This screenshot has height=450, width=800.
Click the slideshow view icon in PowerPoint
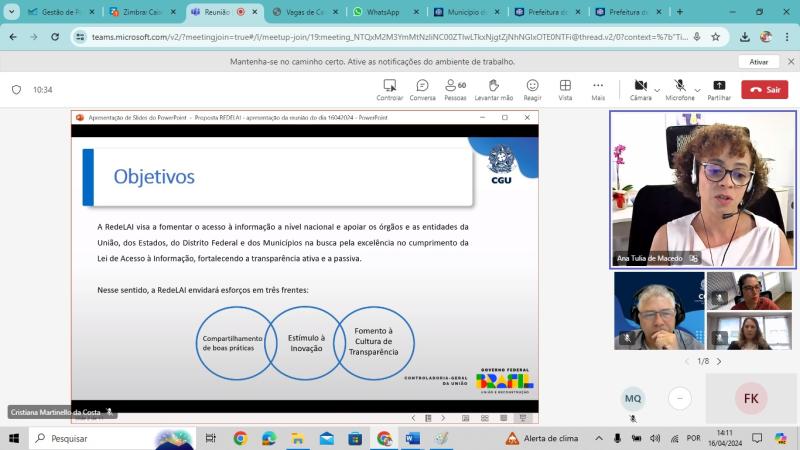click(x=523, y=418)
